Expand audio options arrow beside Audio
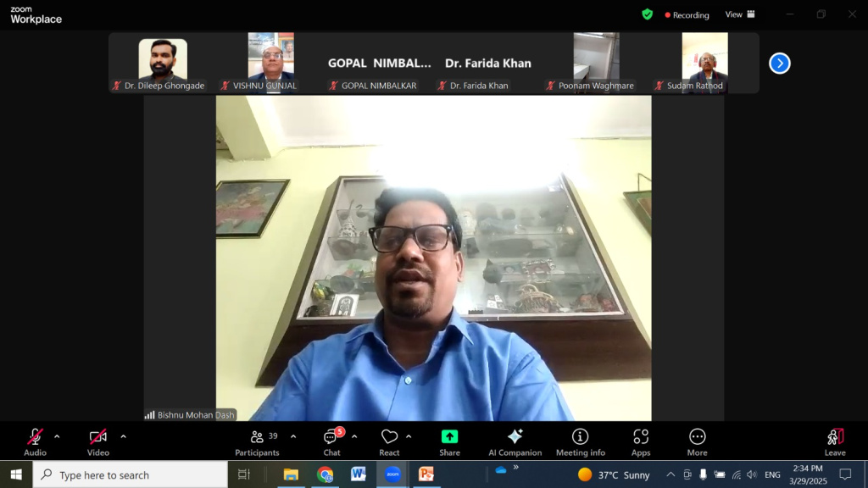The image size is (868, 488). pos(57,437)
